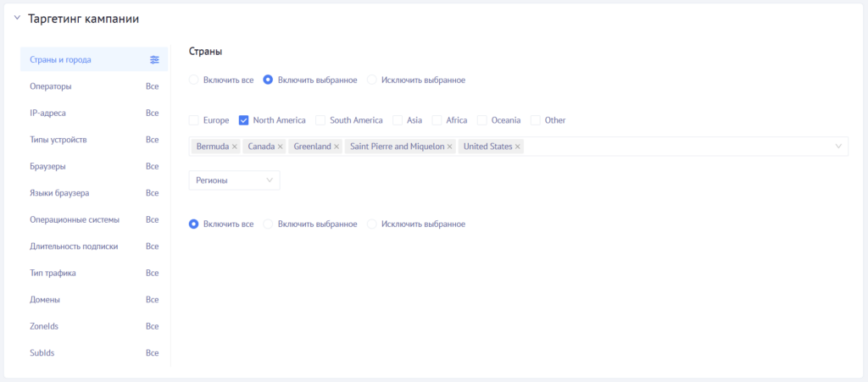Select regions Включить выбранное radio option
Screen dimensions: 868x382
(x=268, y=224)
